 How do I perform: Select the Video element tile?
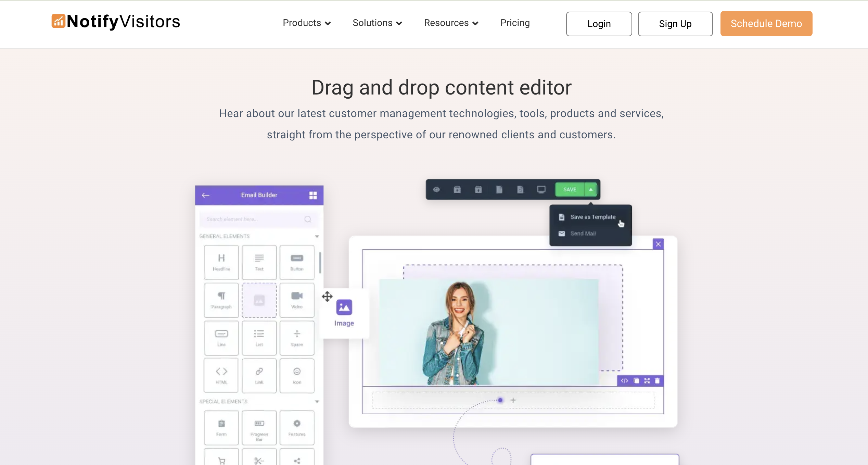[x=297, y=300]
